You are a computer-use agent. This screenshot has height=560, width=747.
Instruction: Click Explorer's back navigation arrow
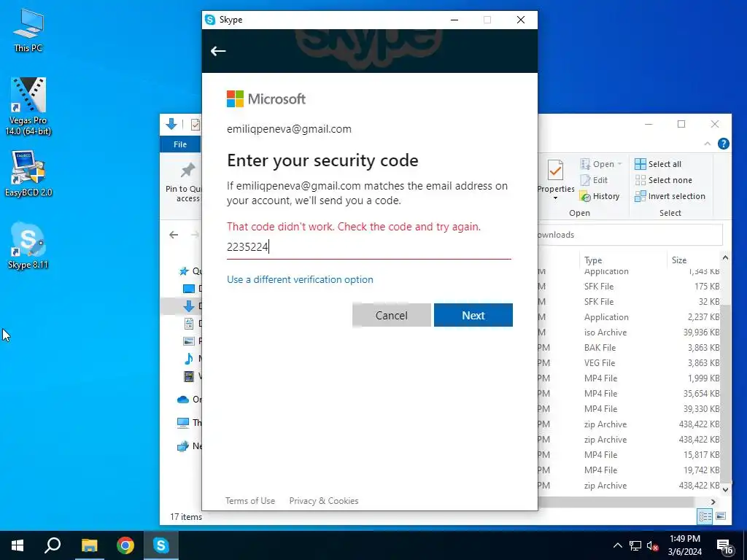[x=174, y=235]
